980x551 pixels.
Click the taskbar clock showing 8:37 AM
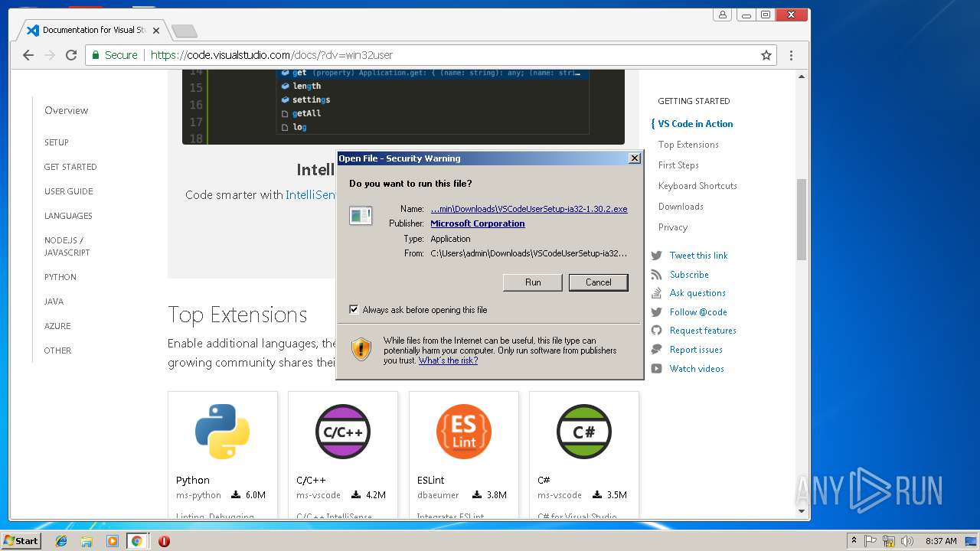(941, 541)
